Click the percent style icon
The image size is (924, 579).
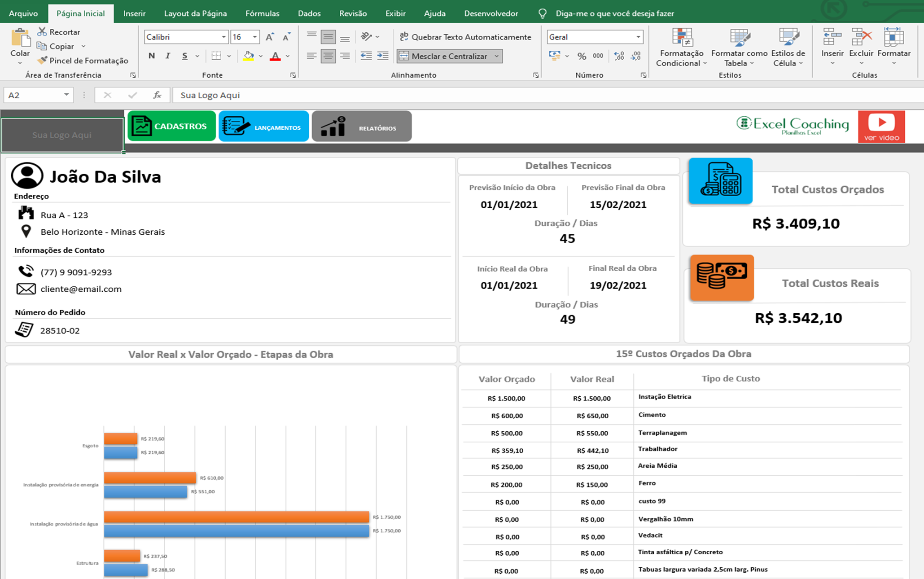tap(582, 56)
